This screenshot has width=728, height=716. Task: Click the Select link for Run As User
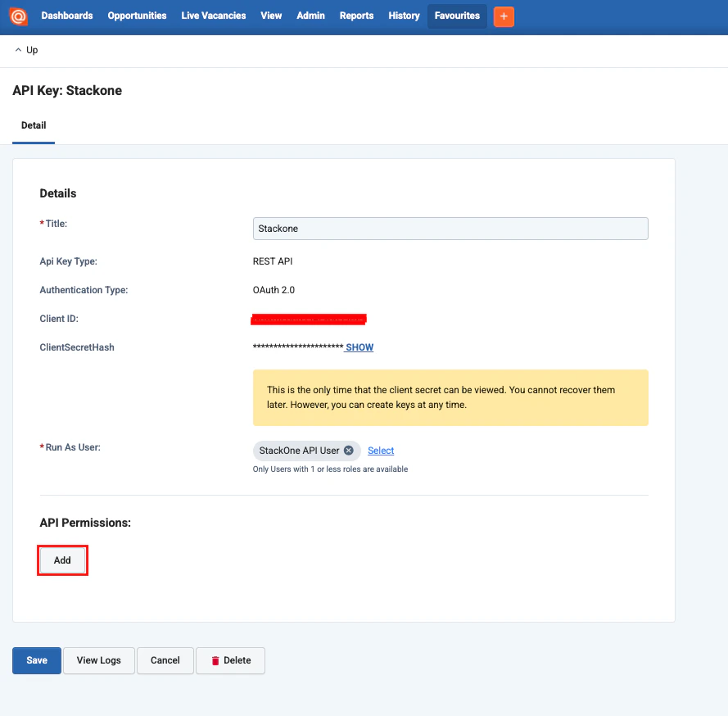tap(381, 451)
